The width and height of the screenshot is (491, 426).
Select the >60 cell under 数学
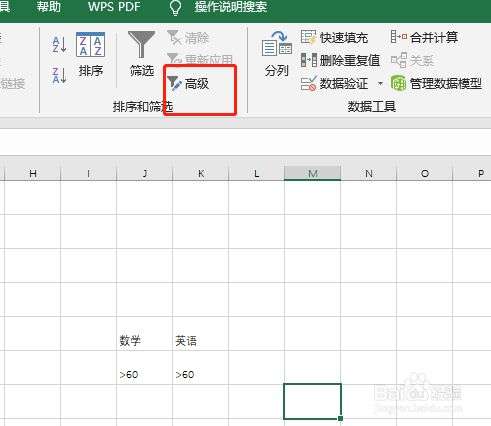[145, 368]
